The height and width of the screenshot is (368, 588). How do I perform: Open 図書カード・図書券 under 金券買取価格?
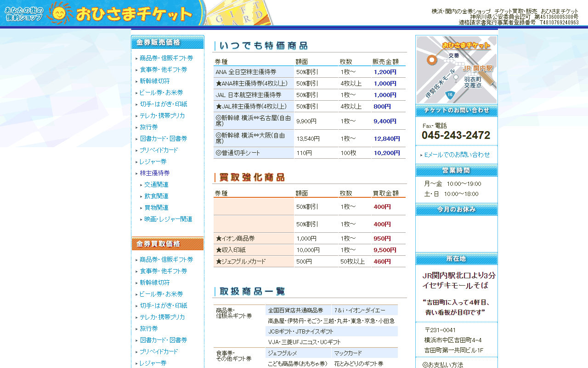pyautogui.click(x=164, y=340)
